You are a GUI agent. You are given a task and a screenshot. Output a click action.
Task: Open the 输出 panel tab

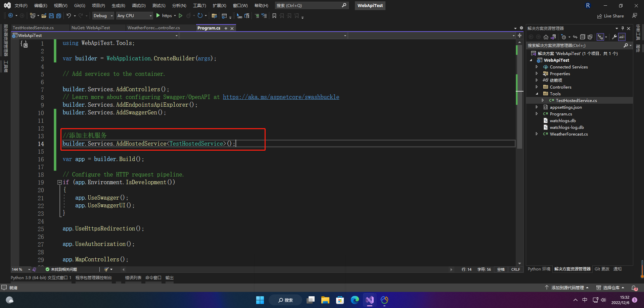(170, 278)
